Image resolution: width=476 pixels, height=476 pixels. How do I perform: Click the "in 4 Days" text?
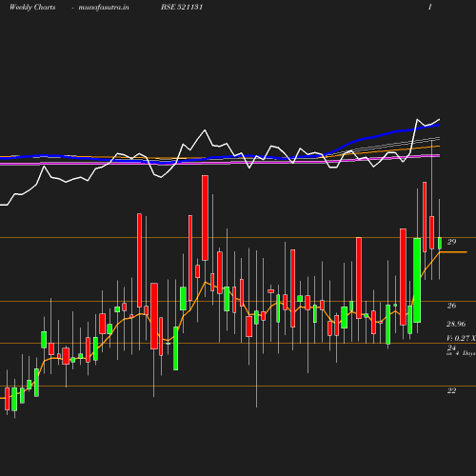point(461,353)
